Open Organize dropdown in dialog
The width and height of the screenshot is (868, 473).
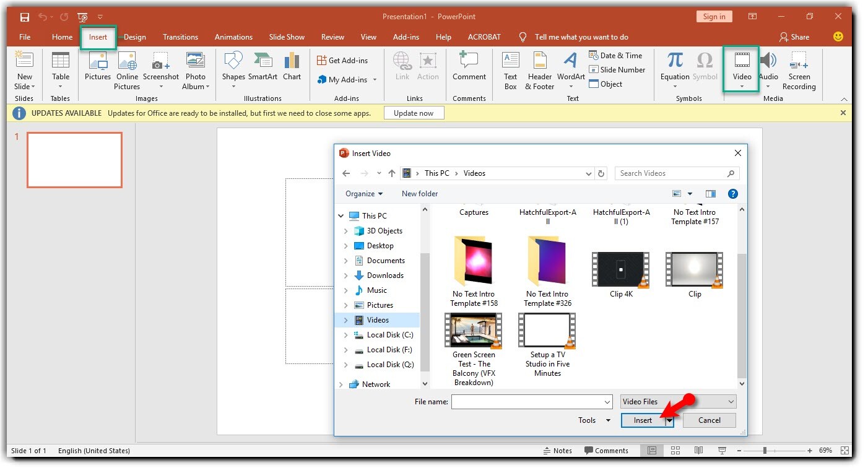[x=364, y=194]
